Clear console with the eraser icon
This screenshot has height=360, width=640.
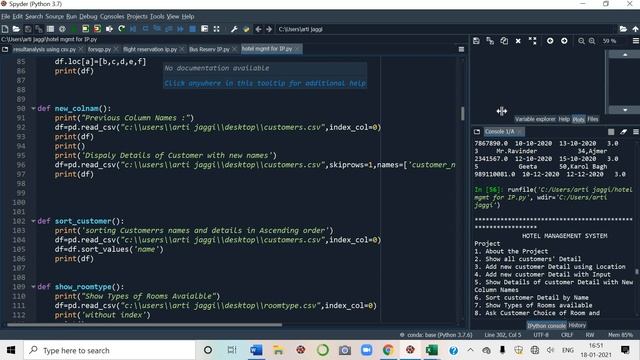623,131
